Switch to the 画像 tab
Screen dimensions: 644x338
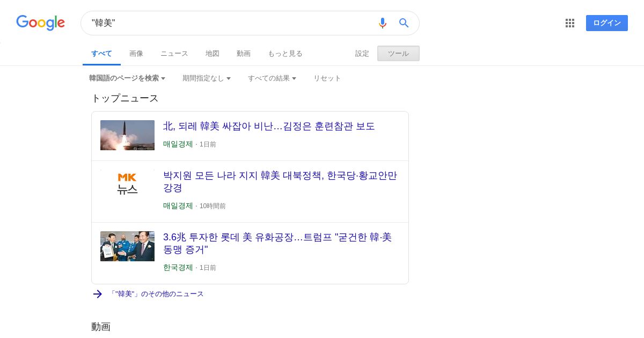(x=136, y=54)
